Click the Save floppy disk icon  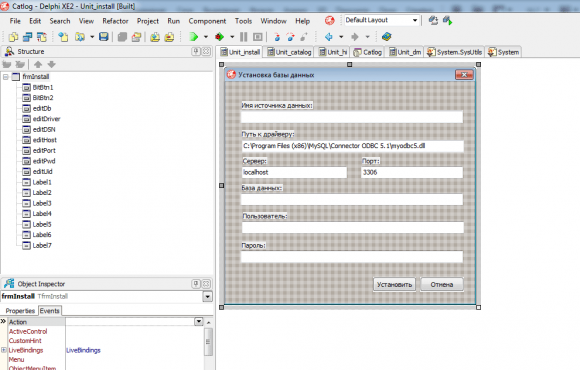tap(104, 37)
